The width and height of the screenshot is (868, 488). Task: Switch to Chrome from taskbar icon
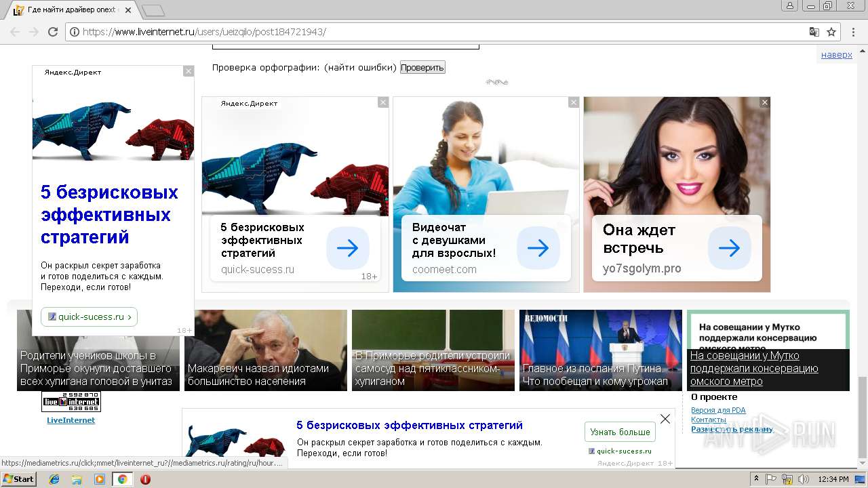tap(122, 479)
